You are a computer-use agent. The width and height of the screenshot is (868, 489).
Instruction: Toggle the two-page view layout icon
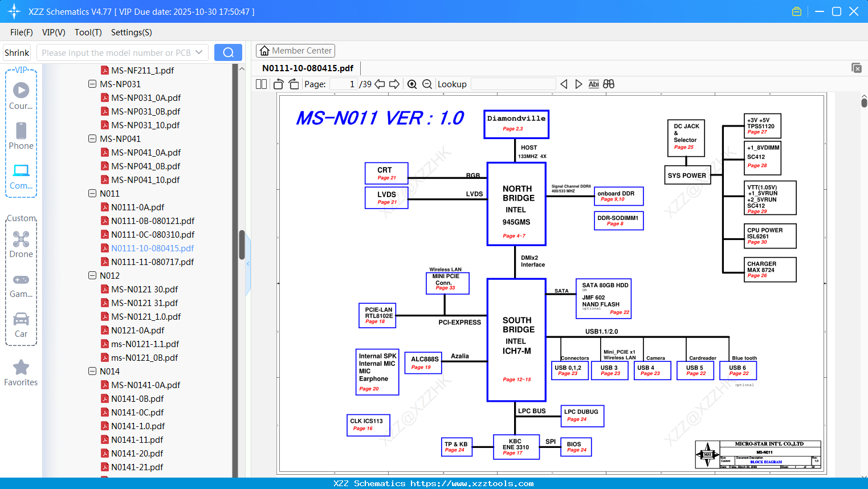(x=261, y=84)
